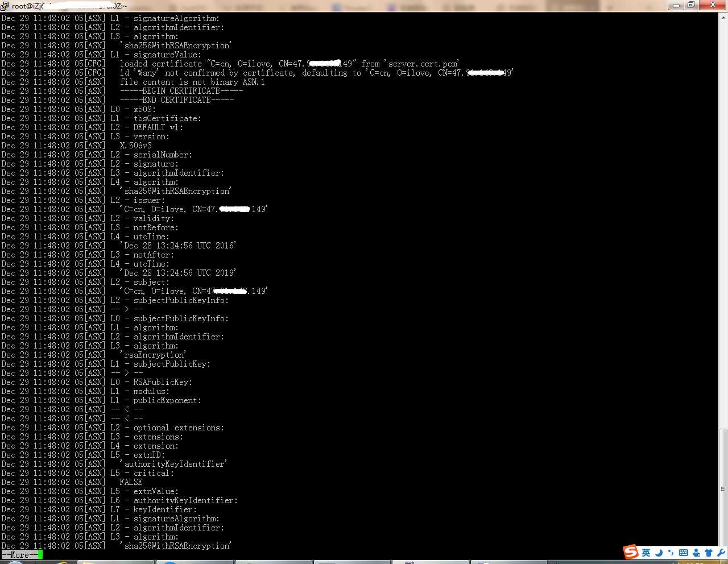Click the "id '%any' not confirmed" line
Viewport: 728px width, 564px height.
click(316, 73)
